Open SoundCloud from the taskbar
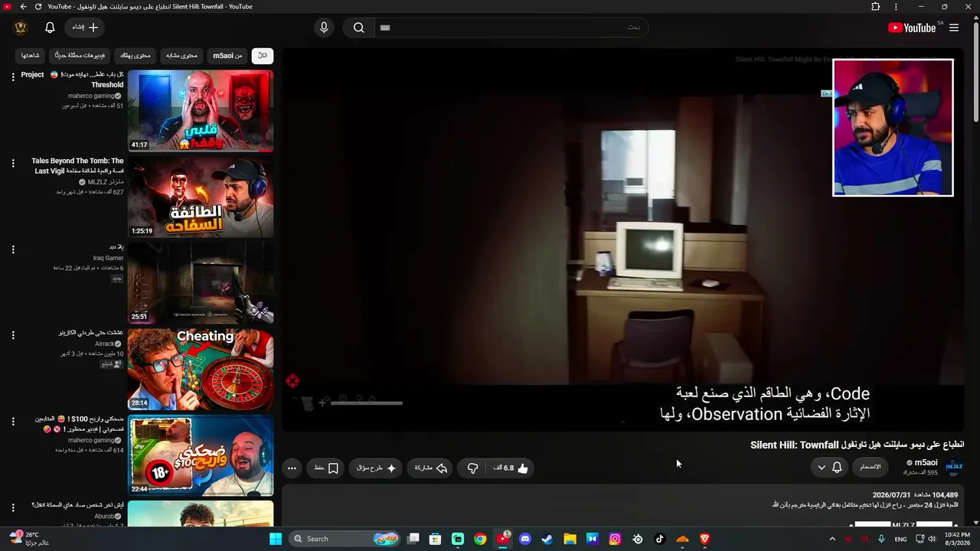The height and width of the screenshot is (551, 980). click(x=682, y=539)
